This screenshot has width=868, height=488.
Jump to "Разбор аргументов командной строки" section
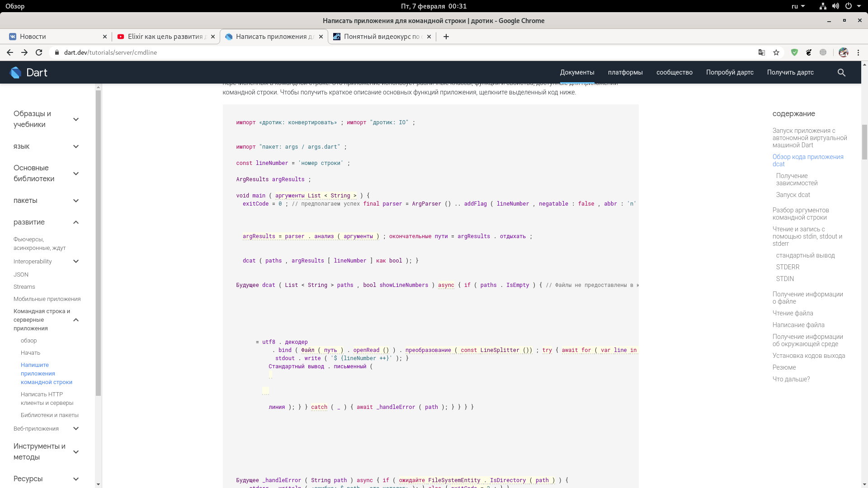[801, 214]
